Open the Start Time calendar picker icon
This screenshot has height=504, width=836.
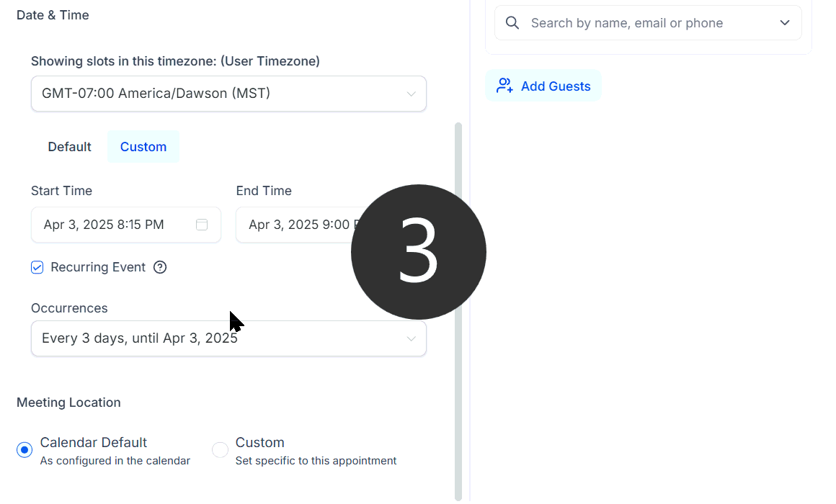coord(202,225)
